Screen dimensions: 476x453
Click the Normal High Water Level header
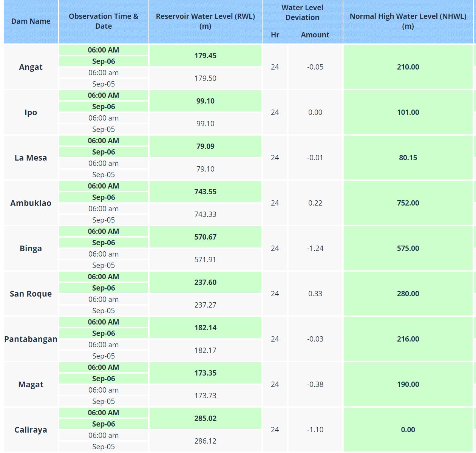click(x=408, y=21)
